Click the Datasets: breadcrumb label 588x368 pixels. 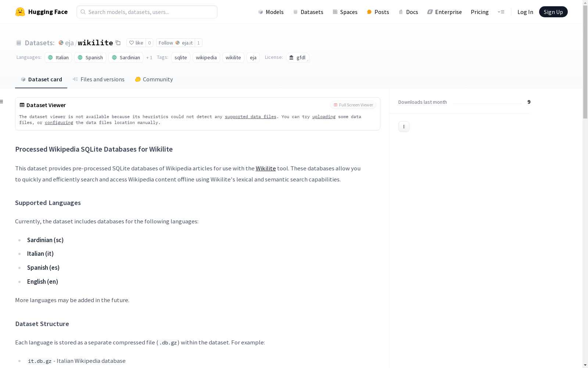coord(40,43)
